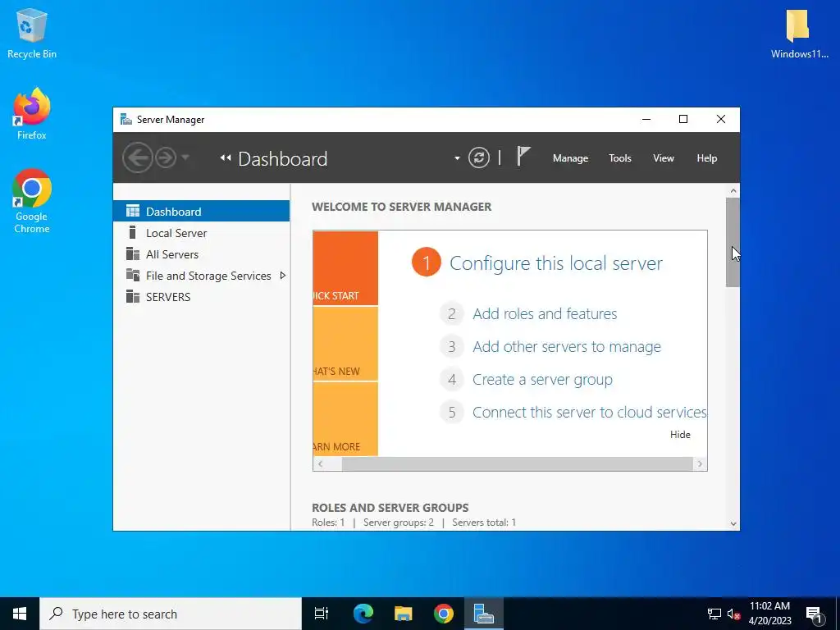840x630 pixels.
Task: Click the SERVERS group icon in sidebar
Action: coord(133,296)
